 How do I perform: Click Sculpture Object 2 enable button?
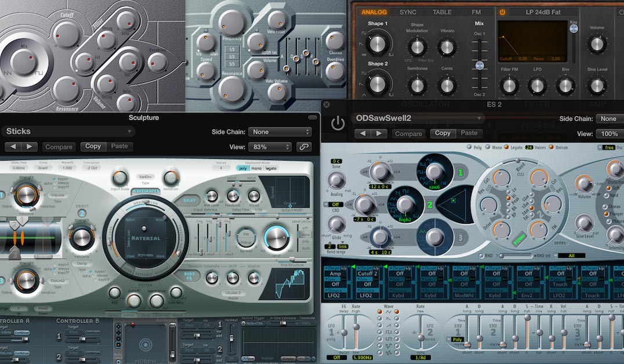click(82, 213)
